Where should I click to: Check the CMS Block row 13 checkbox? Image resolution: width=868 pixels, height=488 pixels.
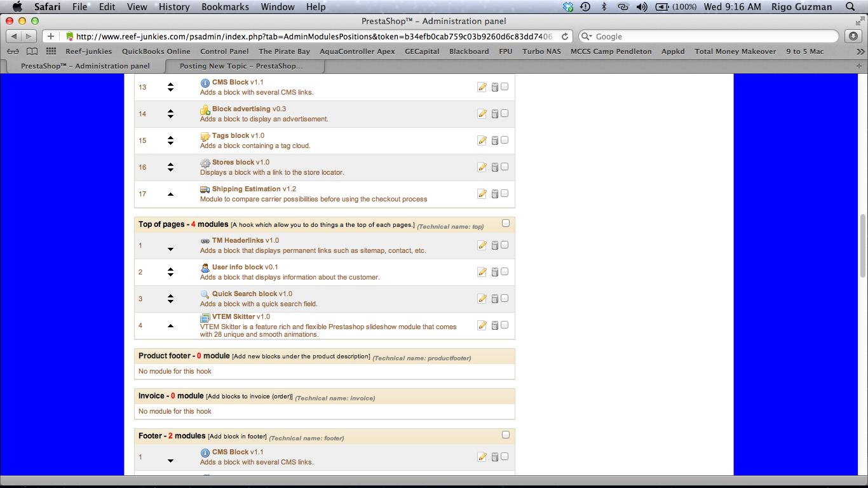(x=505, y=86)
